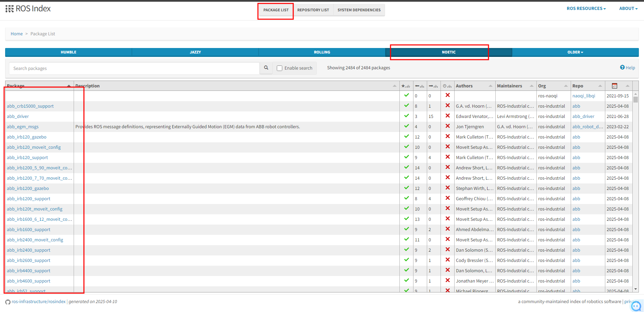The width and height of the screenshot is (644, 312).
Task: Select the Noetic distro tab
Action: pyautogui.click(x=449, y=52)
